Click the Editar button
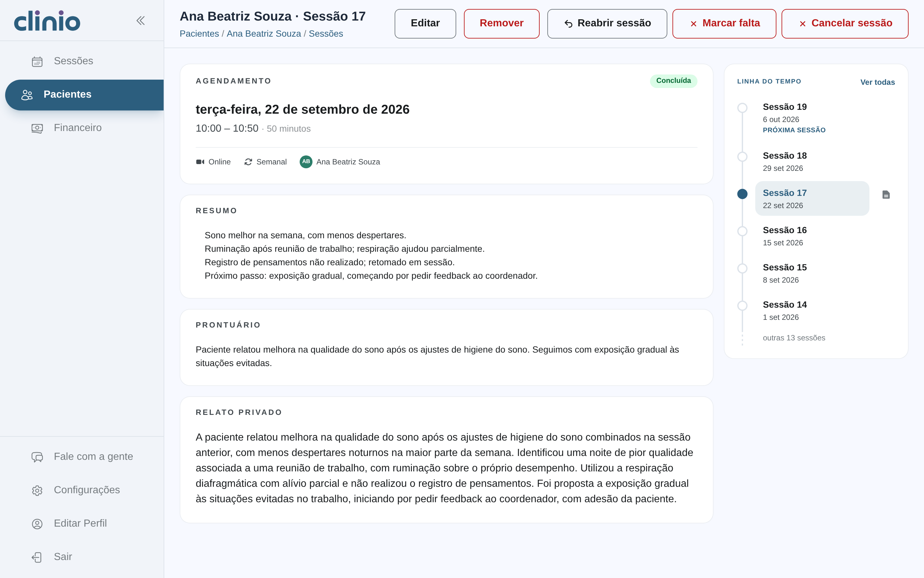 pyautogui.click(x=425, y=24)
